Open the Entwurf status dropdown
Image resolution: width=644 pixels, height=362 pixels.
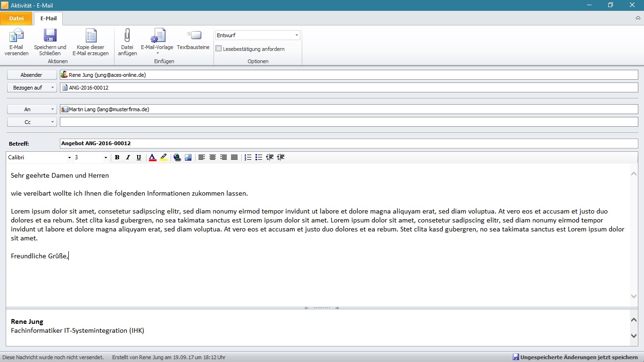click(x=297, y=35)
